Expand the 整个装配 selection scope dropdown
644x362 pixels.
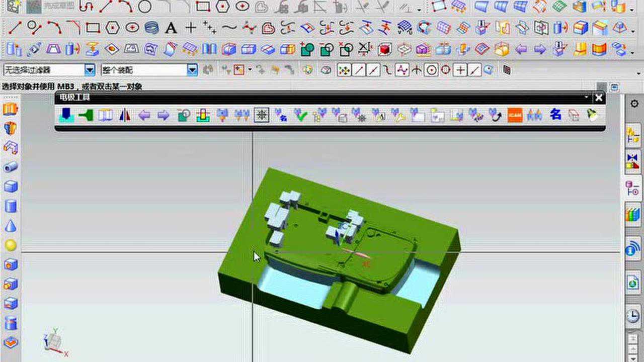(192, 70)
